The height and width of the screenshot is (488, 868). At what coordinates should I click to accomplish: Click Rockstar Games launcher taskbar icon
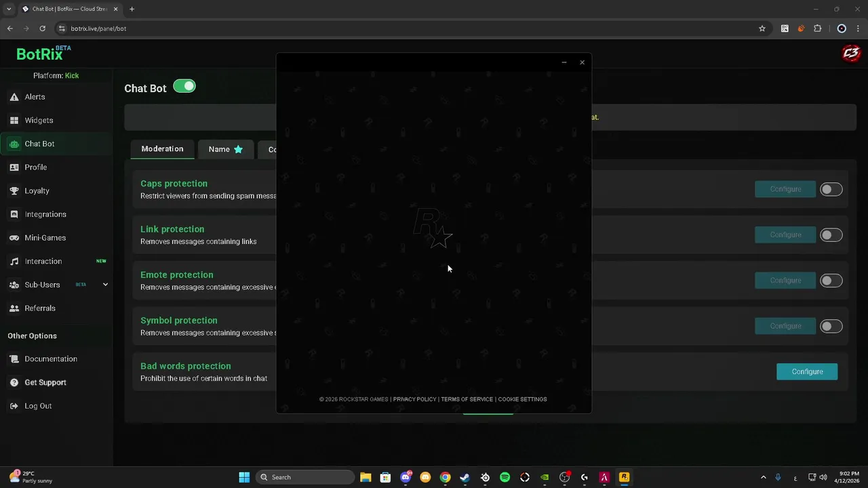click(624, 477)
